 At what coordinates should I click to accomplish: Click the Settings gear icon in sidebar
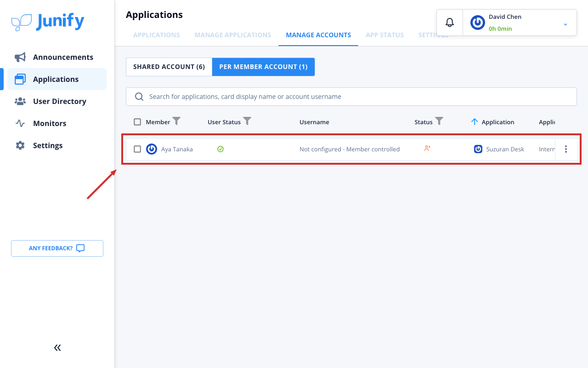click(20, 145)
